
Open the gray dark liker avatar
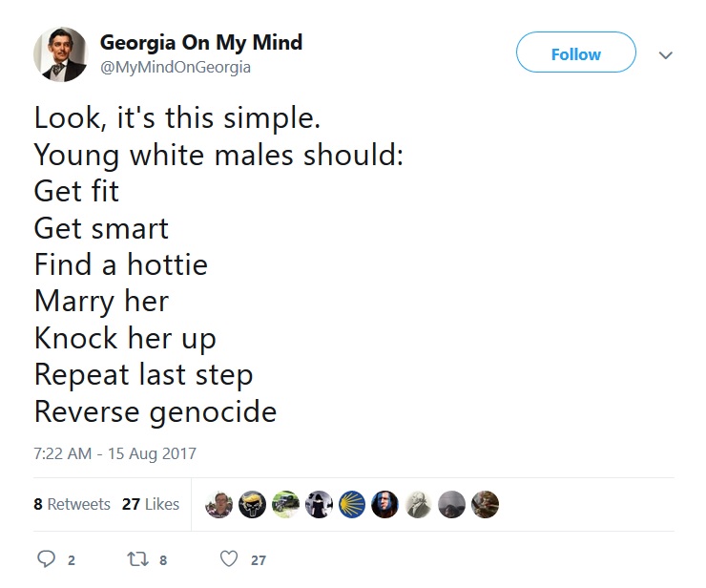(x=451, y=504)
